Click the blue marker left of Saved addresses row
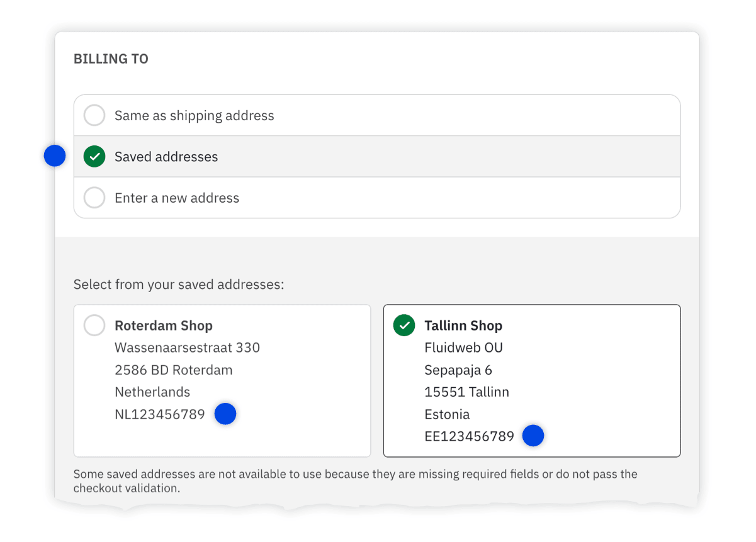 click(x=55, y=155)
